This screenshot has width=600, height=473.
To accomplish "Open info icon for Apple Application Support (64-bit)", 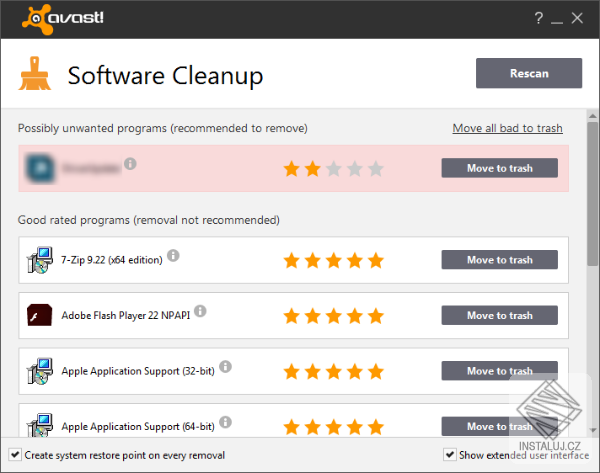I will point(225,422).
